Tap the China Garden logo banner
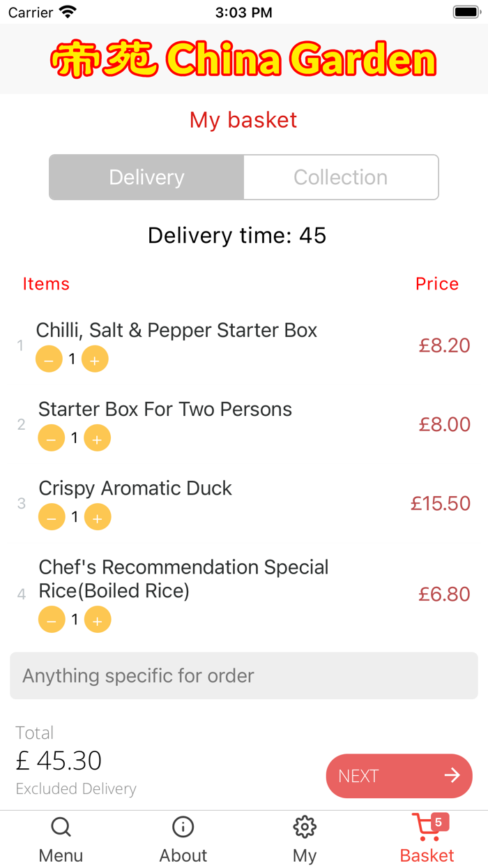Viewport: 488px width, 868px height. [244, 60]
